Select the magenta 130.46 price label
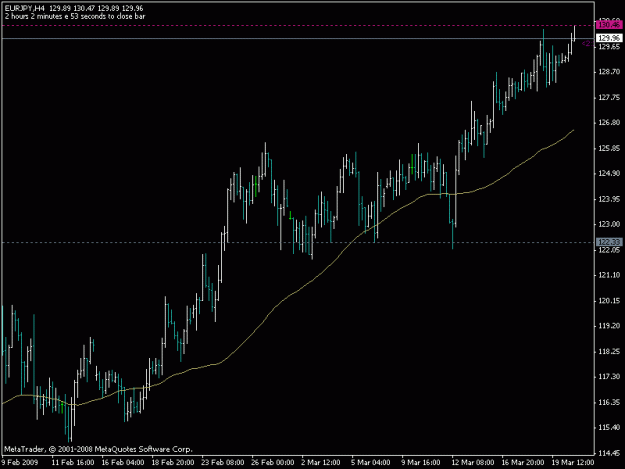This screenshot has height=469, width=625. pyautogui.click(x=609, y=25)
